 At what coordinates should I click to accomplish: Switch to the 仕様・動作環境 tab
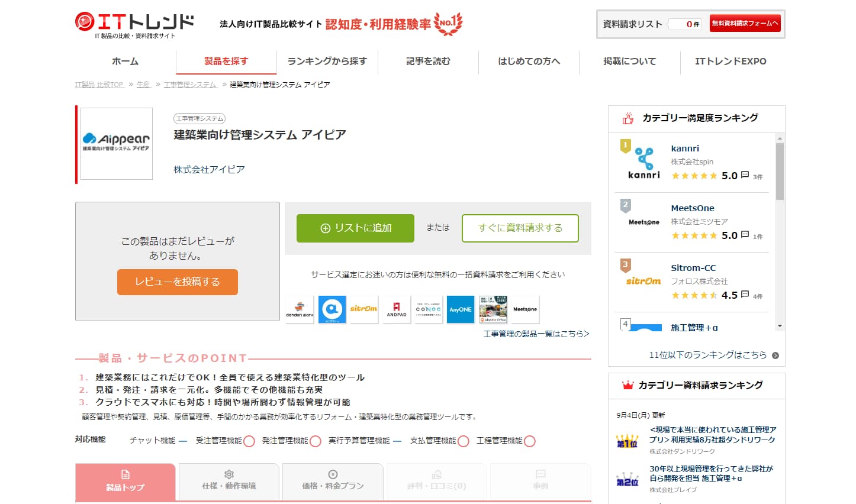pos(229,482)
